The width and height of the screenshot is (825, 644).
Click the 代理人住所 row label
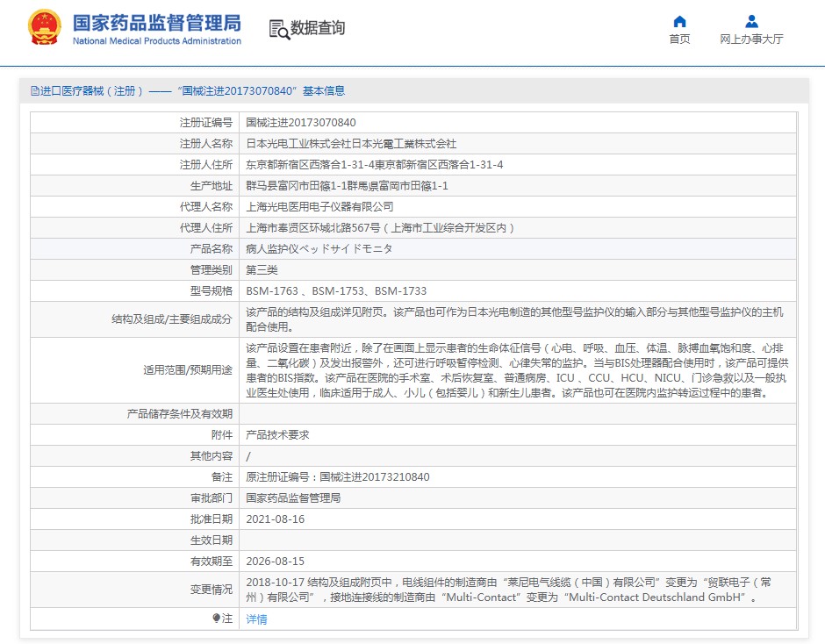(205, 228)
